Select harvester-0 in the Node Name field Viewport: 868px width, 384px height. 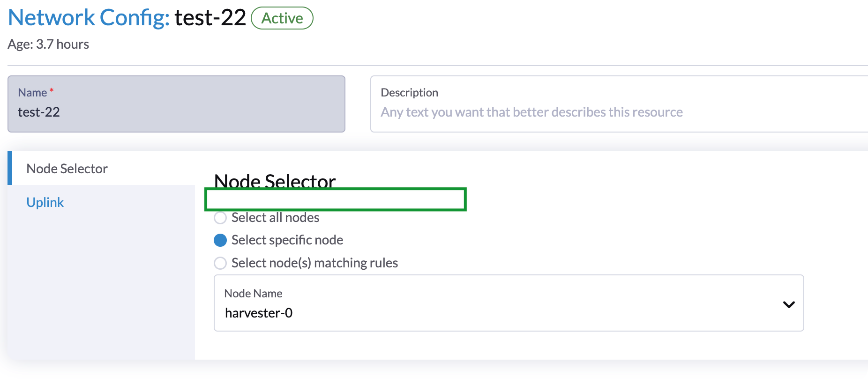[258, 312]
